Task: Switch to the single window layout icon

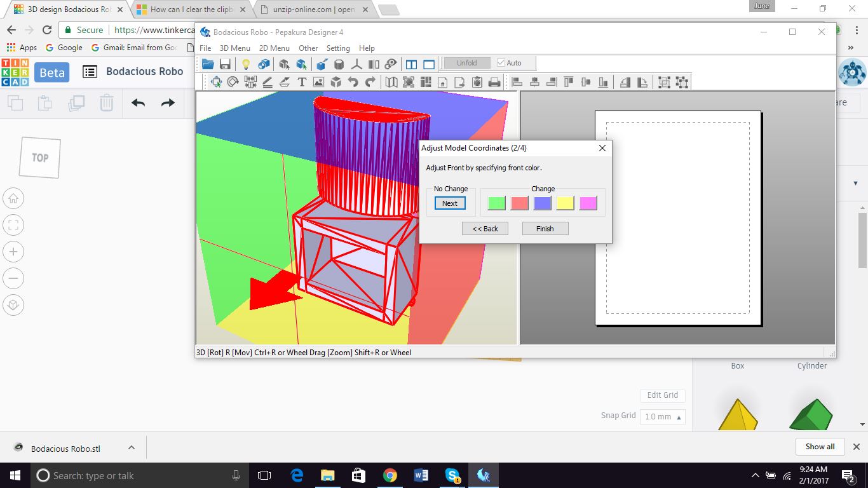Action: pos(429,64)
